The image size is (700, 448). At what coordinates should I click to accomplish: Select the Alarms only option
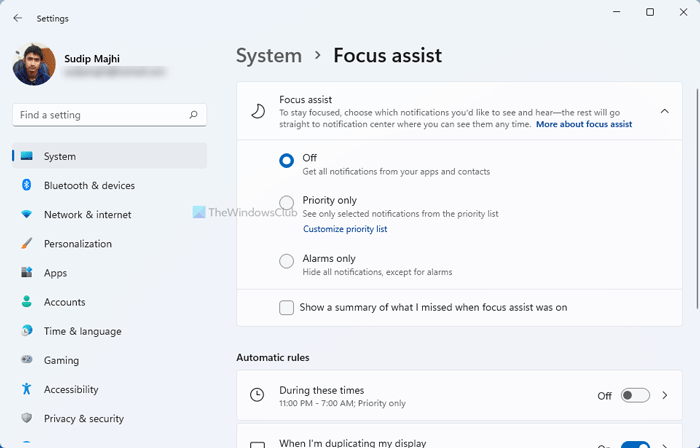coord(287,260)
